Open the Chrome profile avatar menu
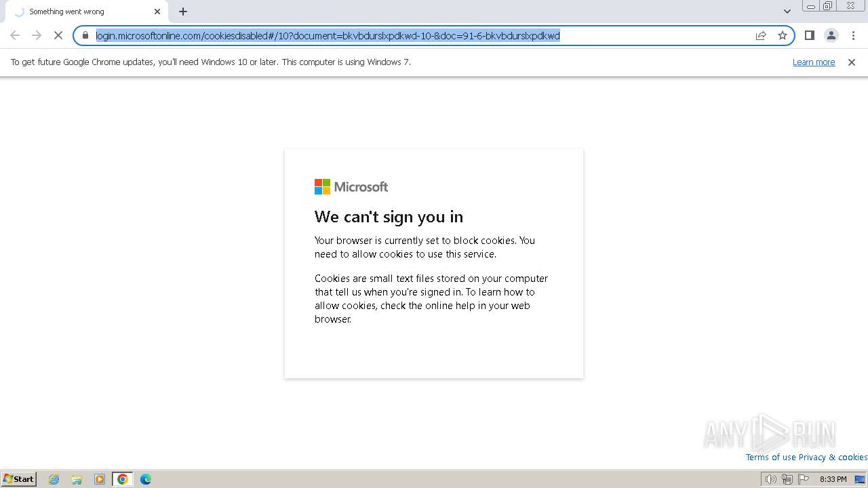The height and width of the screenshot is (488, 868). tap(831, 35)
